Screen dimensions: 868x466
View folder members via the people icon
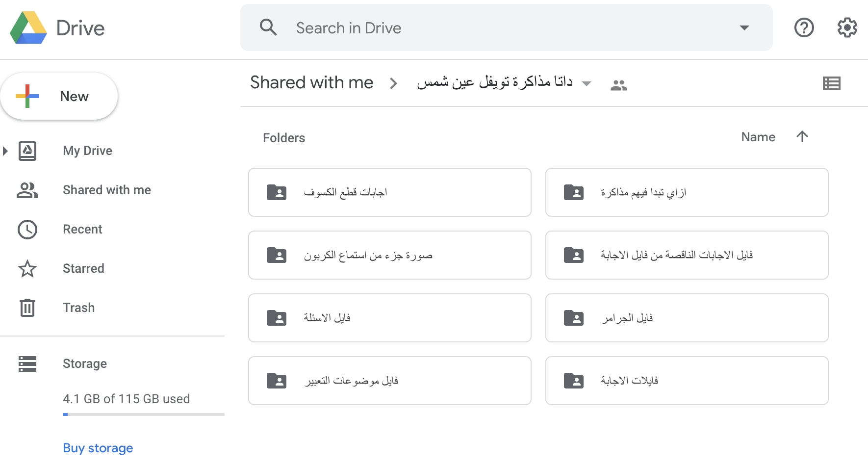pyautogui.click(x=619, y=83)
